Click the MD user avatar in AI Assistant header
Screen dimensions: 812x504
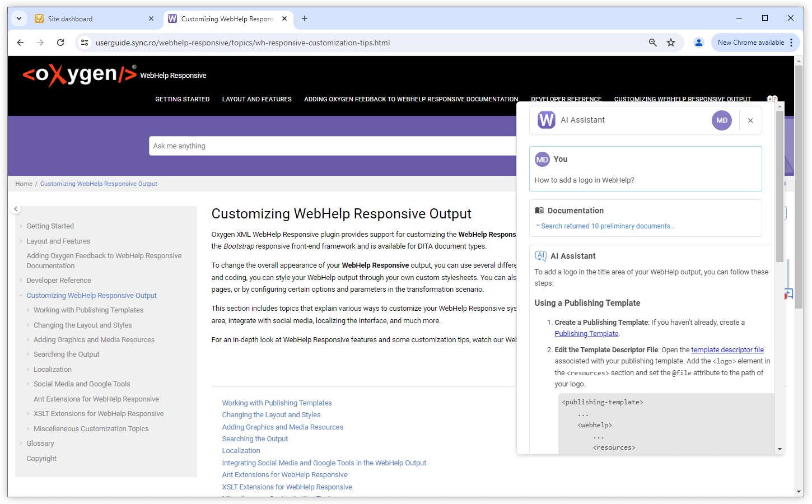722,120
